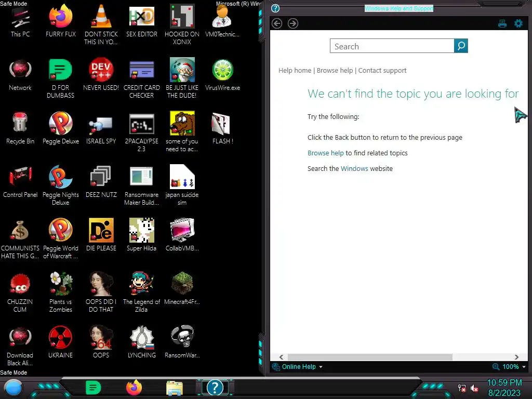Viewport: 532px width, 399px height.
Task: Open NEVER USED! Dev-C++ shortcut
Action: pos(101,75)
